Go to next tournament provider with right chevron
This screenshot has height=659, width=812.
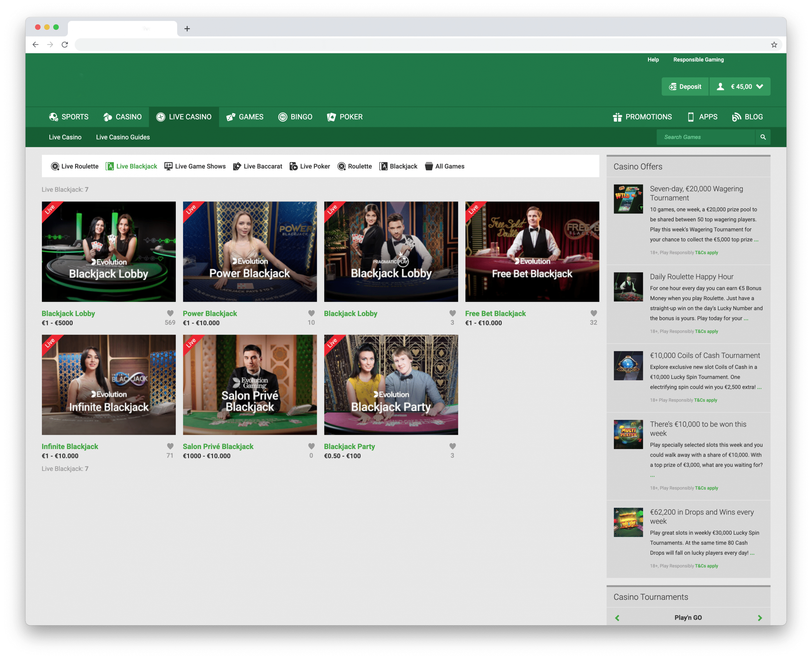(760, 618)
